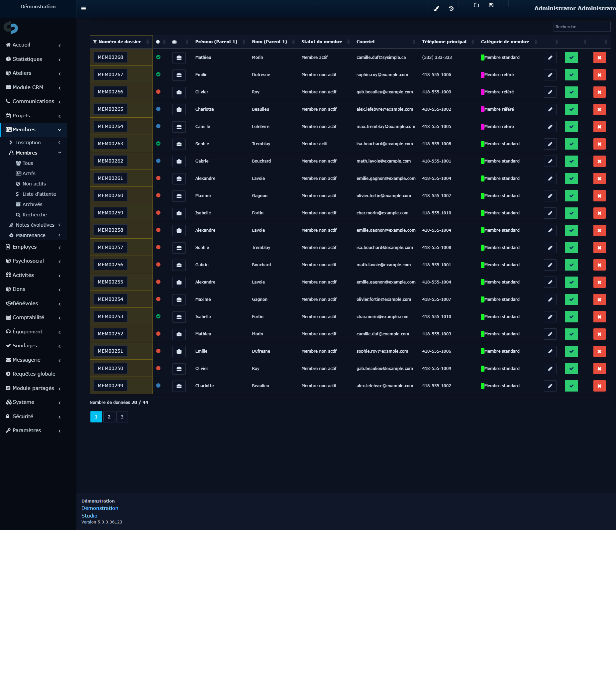This screenshot has height=694, width=616.
Task: Click green checkmark button for MEM00262
Action: [x=571, y=161]
